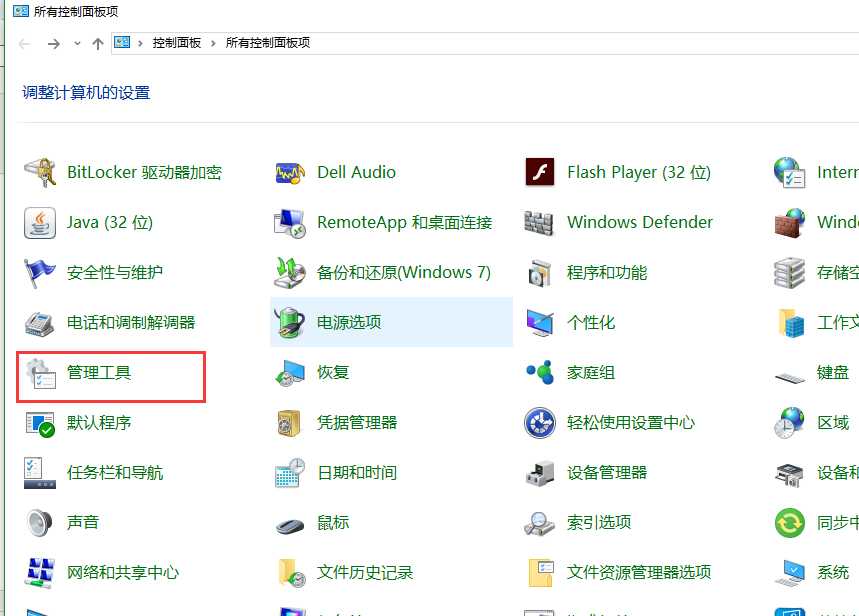Viewport: 859px width, 616px height.
Task: Click the 鼠标 mouse icon
Action: [x=290, y=526]
